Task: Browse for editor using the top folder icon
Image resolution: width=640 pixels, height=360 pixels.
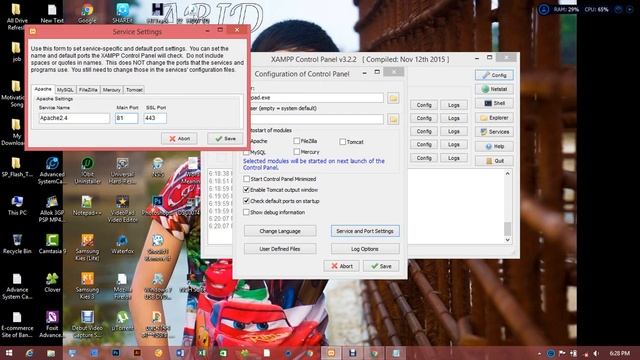Action: coord(393,98)
